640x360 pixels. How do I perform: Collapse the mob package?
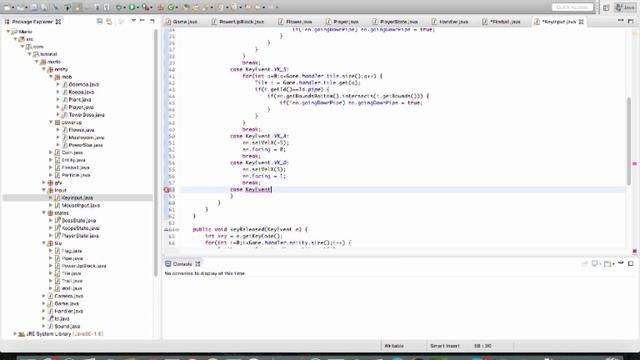click(x=51, y=77)
